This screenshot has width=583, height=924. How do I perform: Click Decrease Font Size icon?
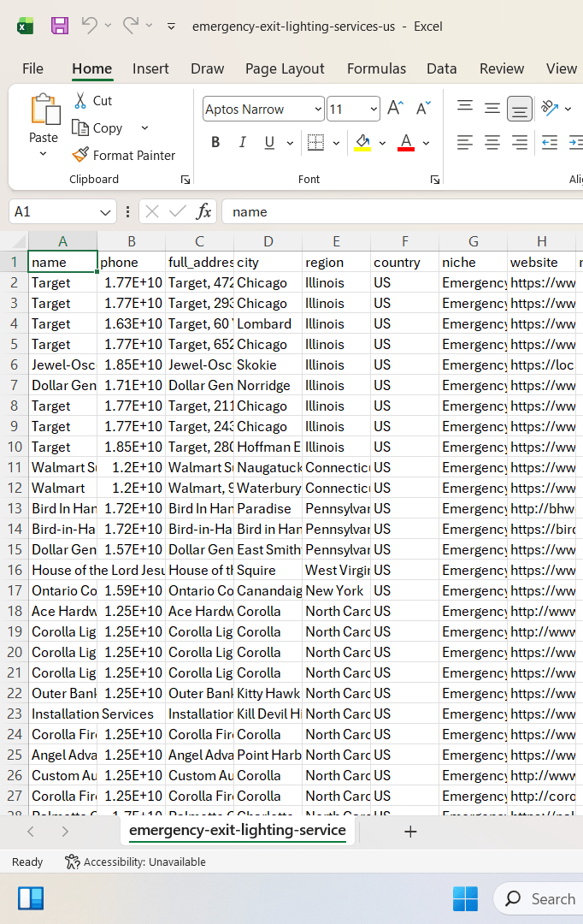click(x=423, y=109)
